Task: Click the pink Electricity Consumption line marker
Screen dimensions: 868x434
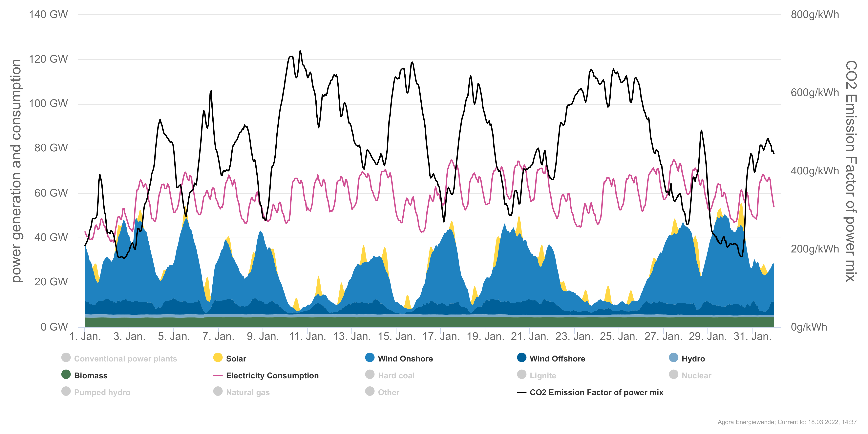Action: click(218, 375)
